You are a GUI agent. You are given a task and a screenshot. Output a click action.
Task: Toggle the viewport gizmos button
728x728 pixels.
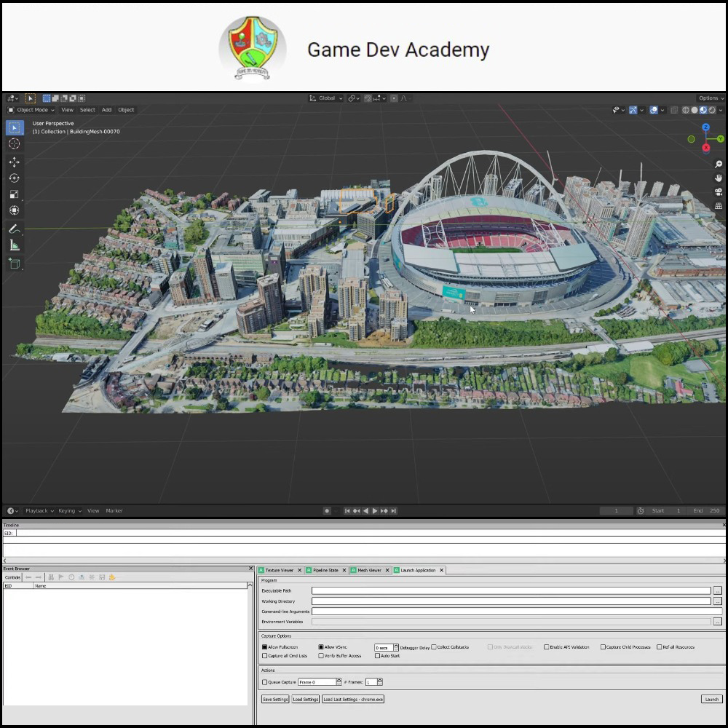(633, 110)
